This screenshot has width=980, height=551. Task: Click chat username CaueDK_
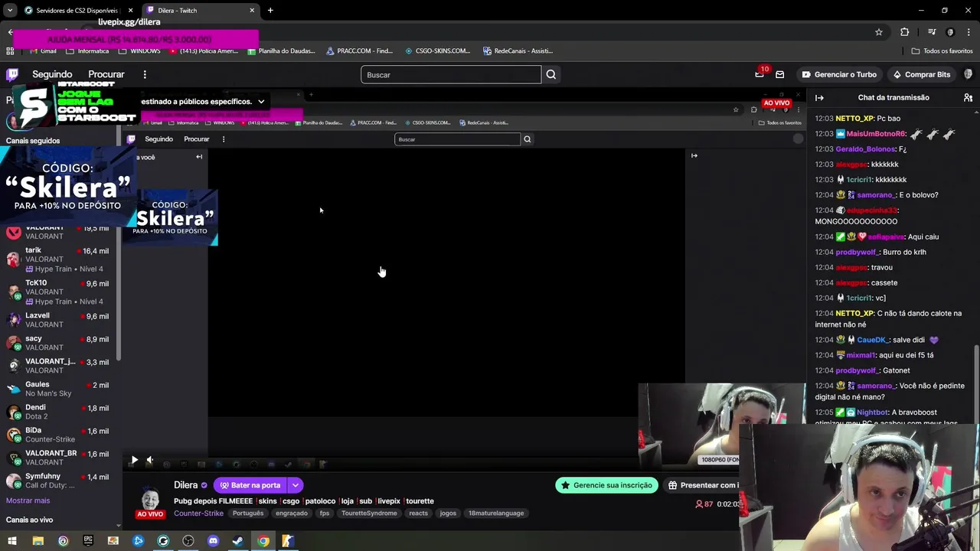[x=872, y=340]
